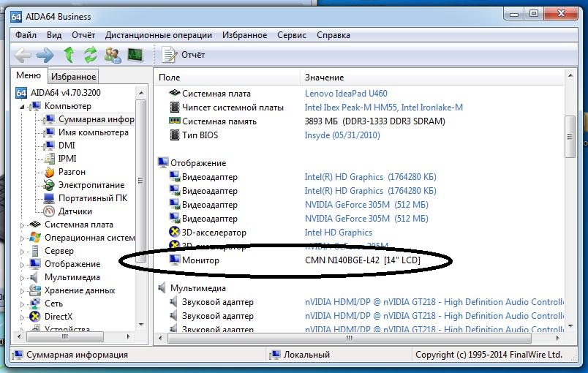Open the Отчёт menu in menu bar

83,35
